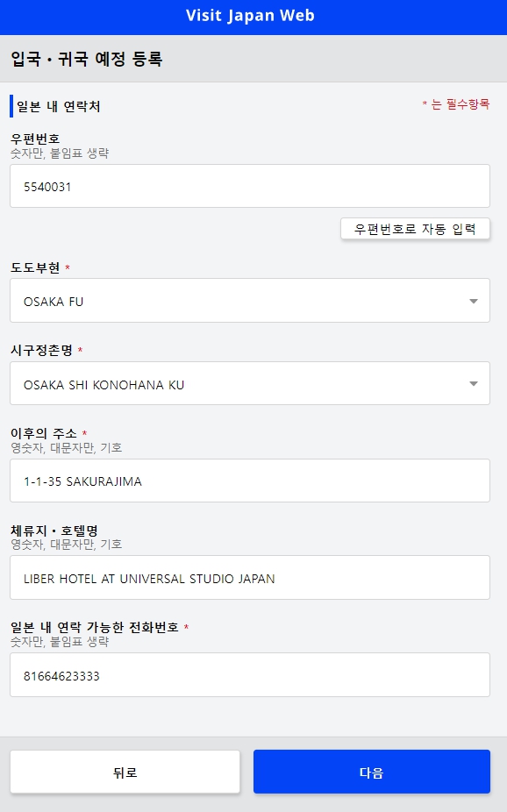Open the 도도부현 prefecture dropdown
This screenshot has height=812, width=507.
[x=250, y=300]
